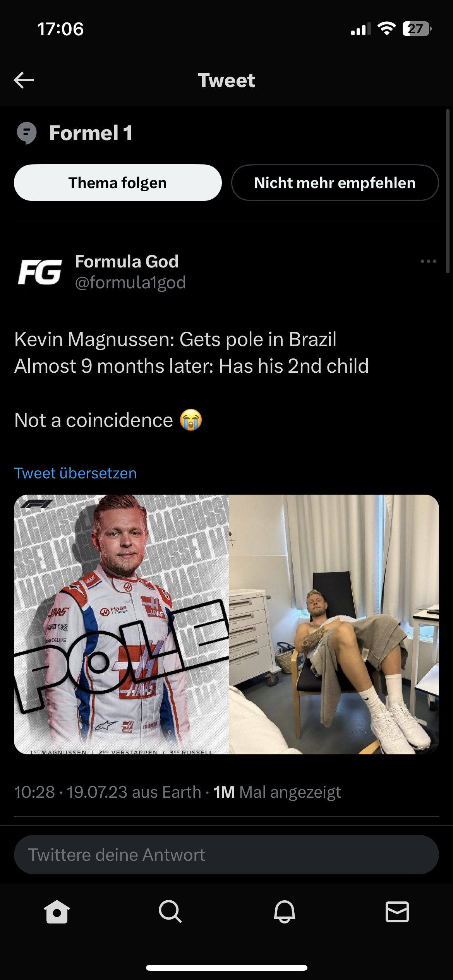Tap the Twittere deine Antwort field
Image resolution: width=453 pixels, height=980 pixels.
(226, 855)
